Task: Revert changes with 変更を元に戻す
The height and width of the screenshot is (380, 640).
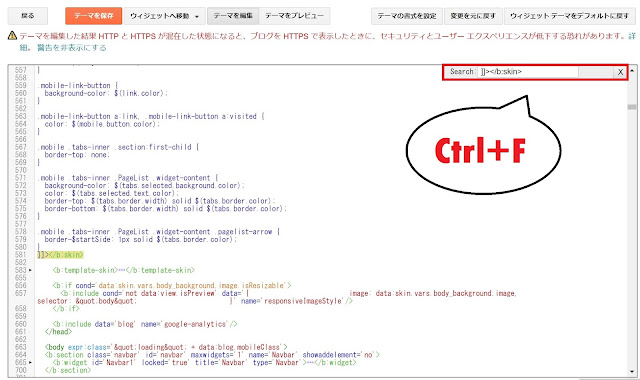Action: [x=473, y=16]
